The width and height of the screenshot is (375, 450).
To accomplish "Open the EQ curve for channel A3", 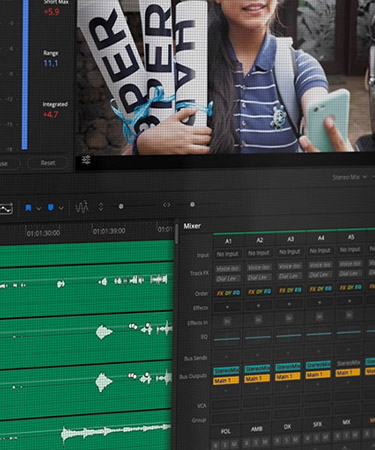I will click(x=289, y=336).
